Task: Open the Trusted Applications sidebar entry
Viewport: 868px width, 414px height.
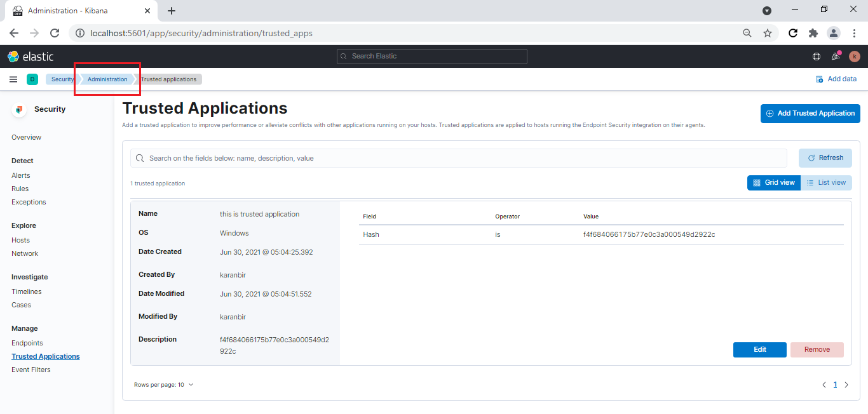Action: coord(45,356)
